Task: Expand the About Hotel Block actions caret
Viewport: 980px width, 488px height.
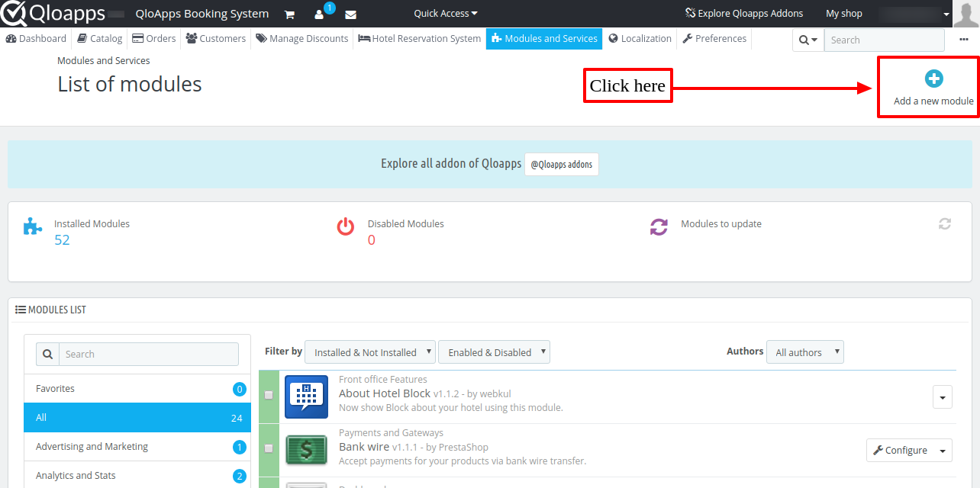Action: coord(943,397)
